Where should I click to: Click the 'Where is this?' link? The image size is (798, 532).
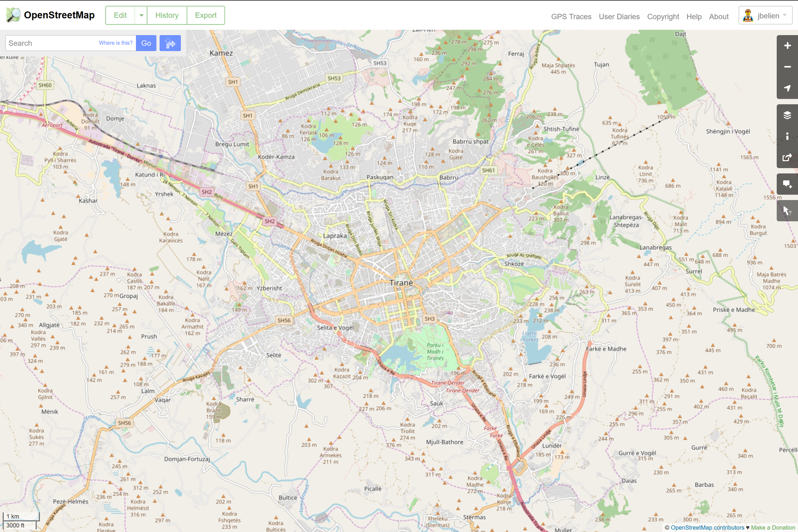tap(115, 43)
